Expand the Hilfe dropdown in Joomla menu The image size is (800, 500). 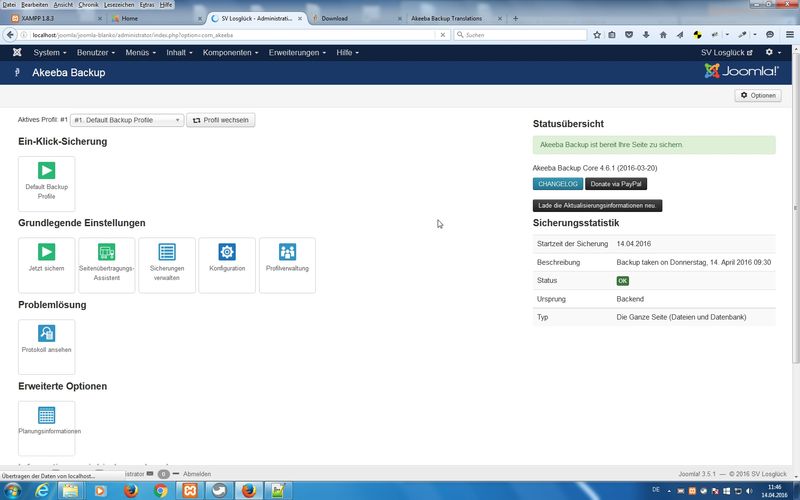[347, 53]
